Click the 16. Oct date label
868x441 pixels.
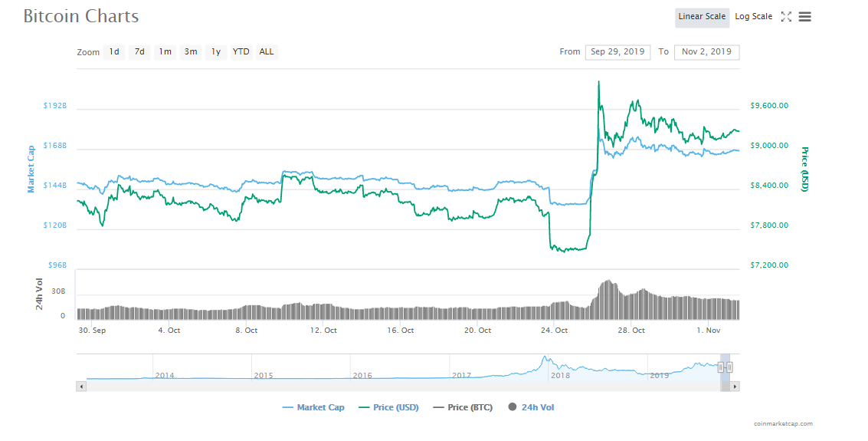pyautogui.click(x=401, y=331)
